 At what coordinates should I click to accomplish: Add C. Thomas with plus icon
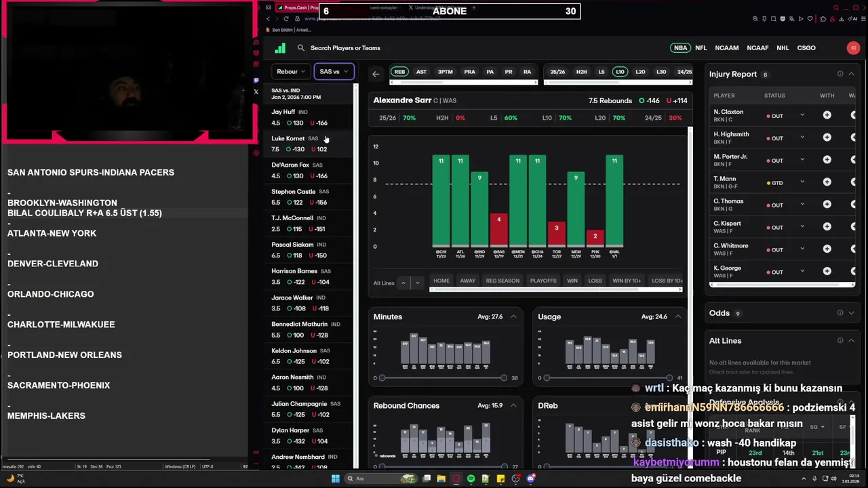tap(827, 205)
